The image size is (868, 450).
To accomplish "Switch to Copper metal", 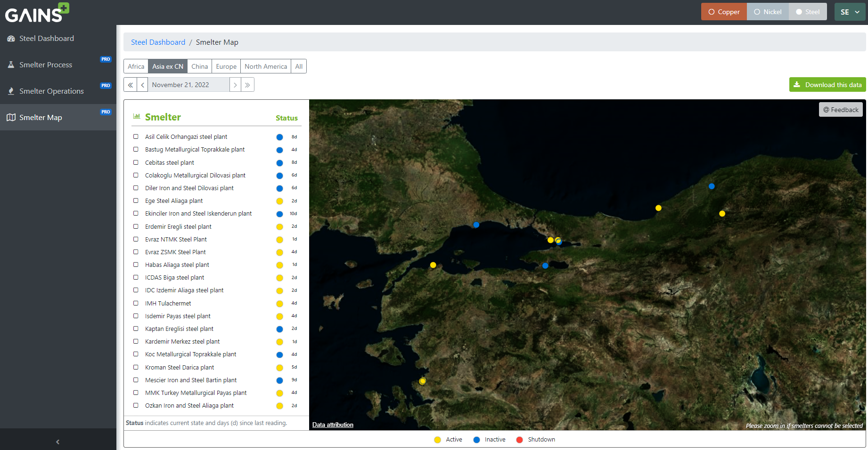I will [724, 12].
